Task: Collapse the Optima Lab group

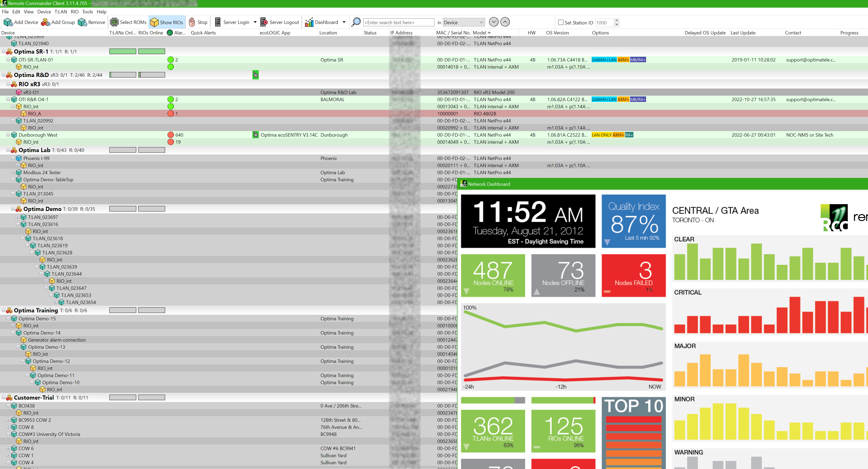Action: [8, 150]
